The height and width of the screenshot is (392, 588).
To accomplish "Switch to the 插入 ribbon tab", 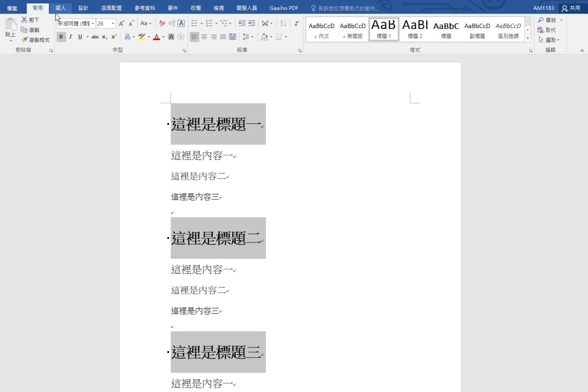I will pyautogui.click(x=60, y=7).
